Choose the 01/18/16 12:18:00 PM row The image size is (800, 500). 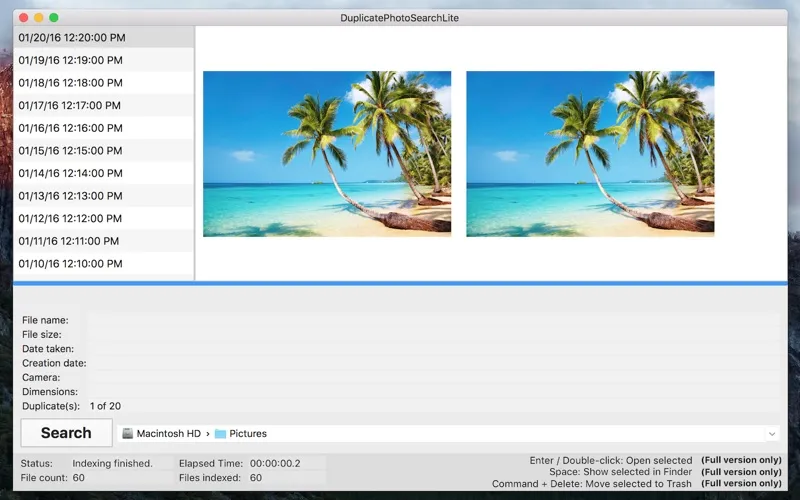(70, 83)
